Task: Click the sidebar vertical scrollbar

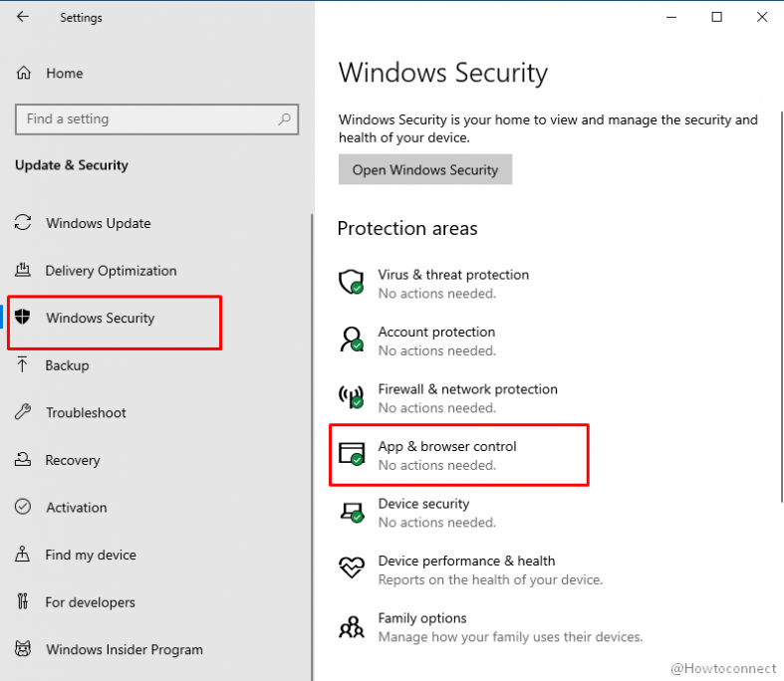Action: tap(312, 447)
